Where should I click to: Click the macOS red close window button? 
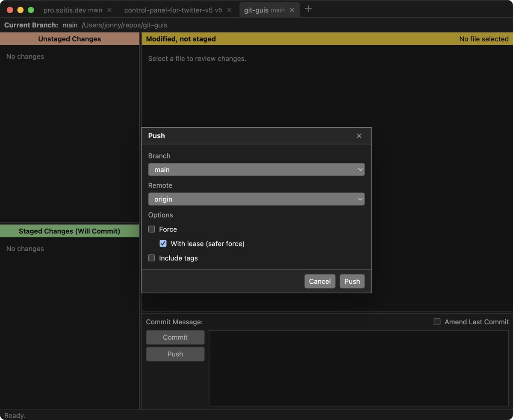[x=10, y=10]
